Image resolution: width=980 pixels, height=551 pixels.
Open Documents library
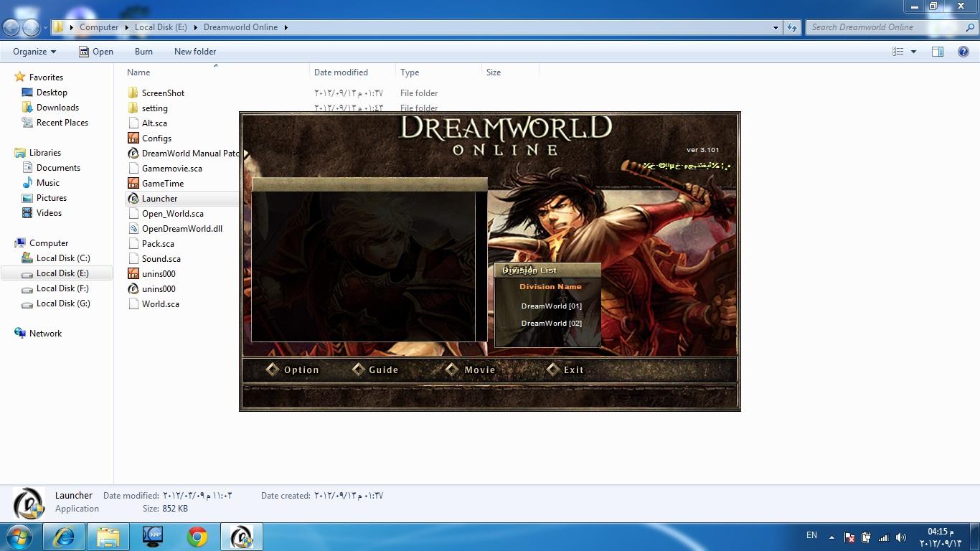point(58,168)
